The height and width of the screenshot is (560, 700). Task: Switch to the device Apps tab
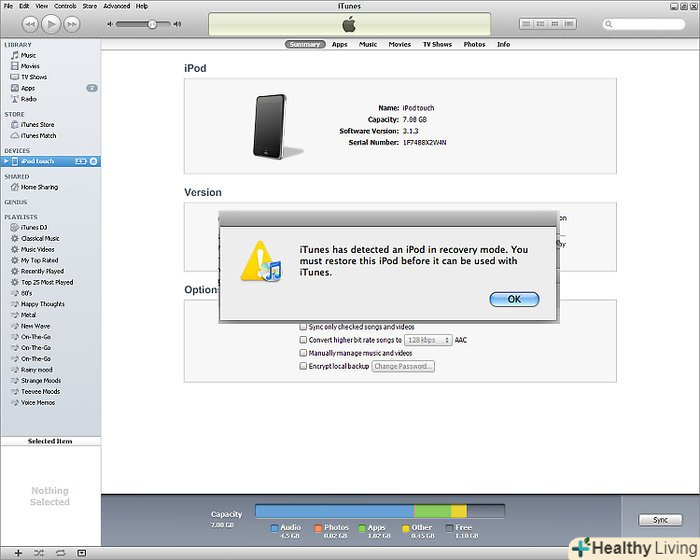tap(339, 44)
